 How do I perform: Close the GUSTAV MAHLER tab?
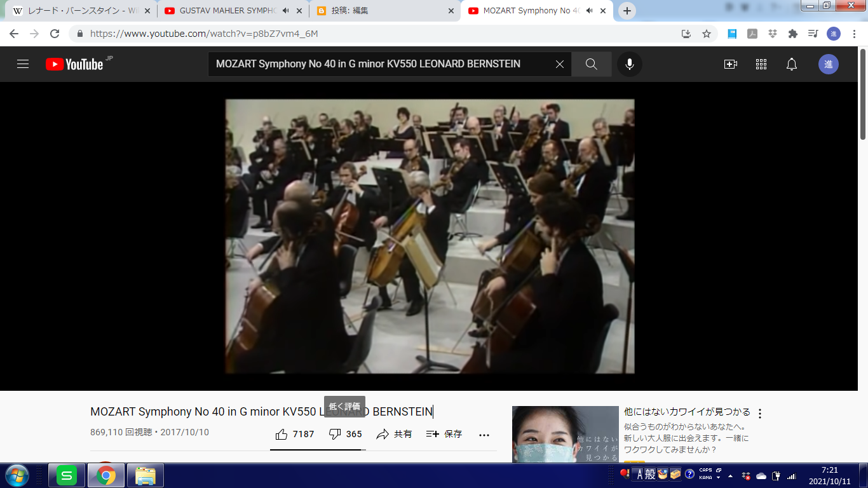point(299,11)
